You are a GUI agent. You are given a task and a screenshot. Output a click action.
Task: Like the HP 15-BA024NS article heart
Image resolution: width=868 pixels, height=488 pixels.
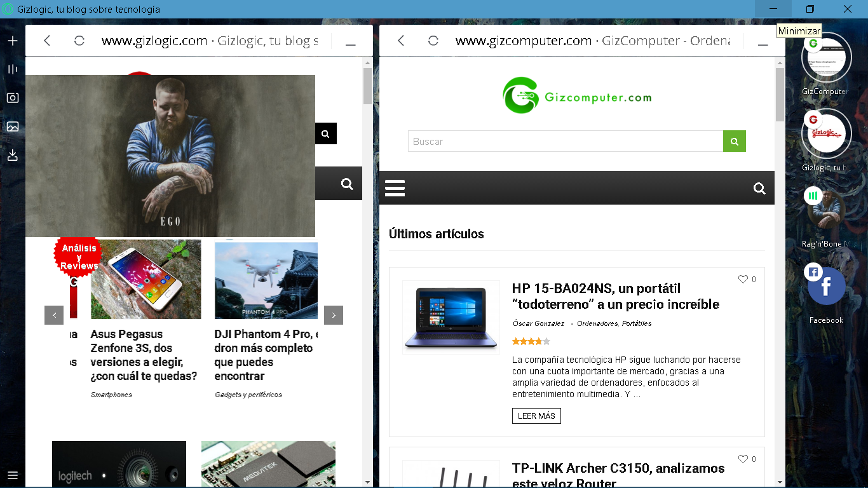click(743, 279)
